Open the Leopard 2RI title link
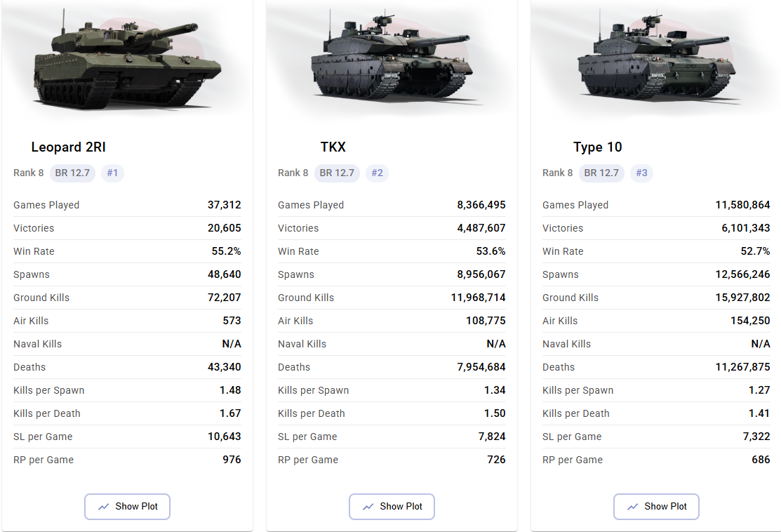 coord(68,147)
